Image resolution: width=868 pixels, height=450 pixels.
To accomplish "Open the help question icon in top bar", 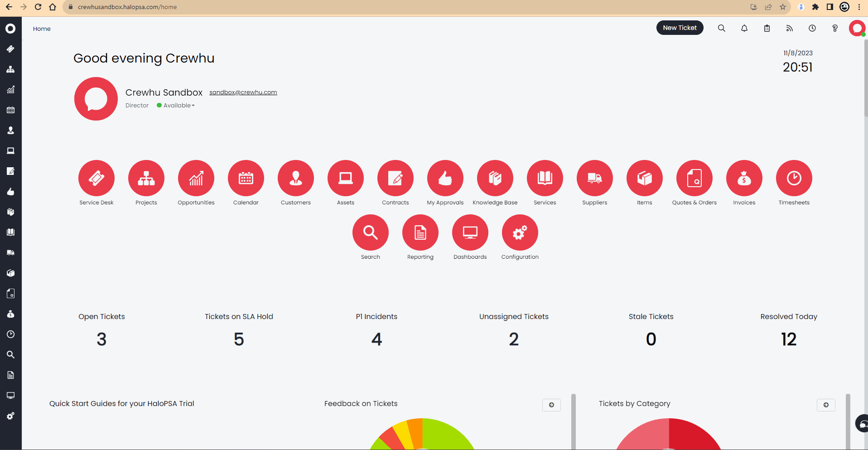I will 835,28.
